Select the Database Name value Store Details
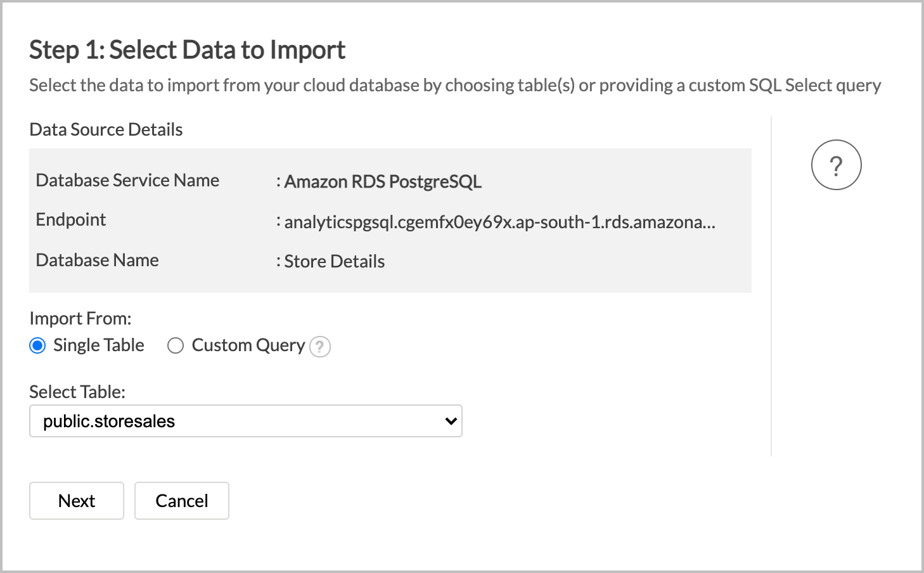The height and width of the screenshot is (573, 924). click(334, 261)
